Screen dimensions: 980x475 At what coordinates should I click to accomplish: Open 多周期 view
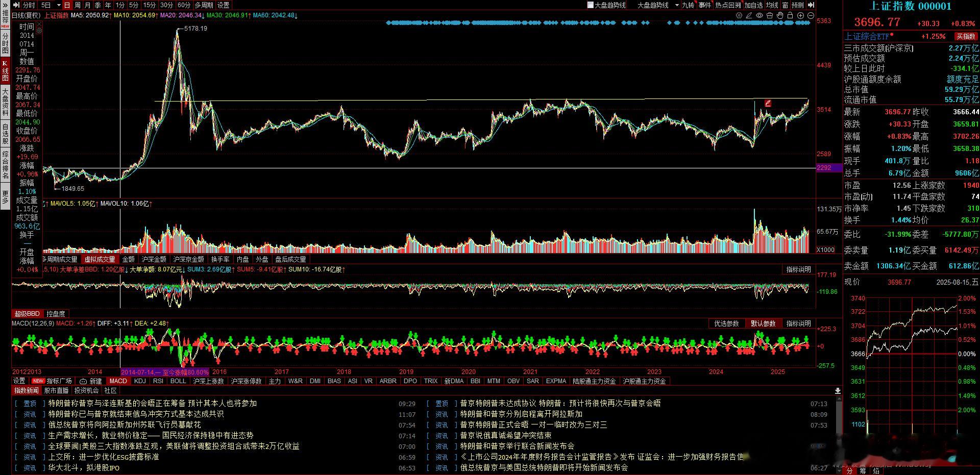point(204,5)
